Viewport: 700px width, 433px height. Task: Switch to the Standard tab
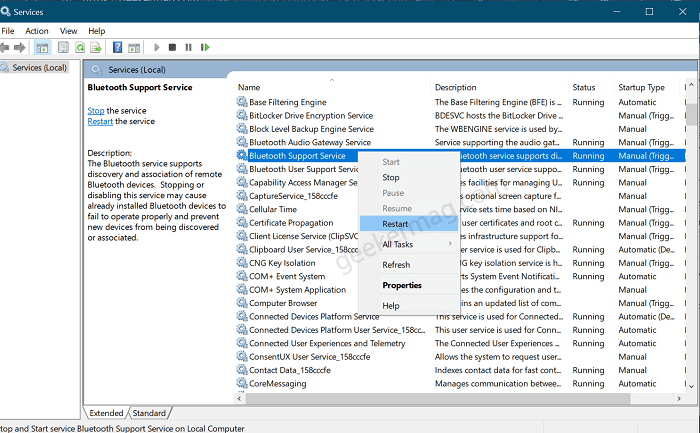click(x=149, y=413)
